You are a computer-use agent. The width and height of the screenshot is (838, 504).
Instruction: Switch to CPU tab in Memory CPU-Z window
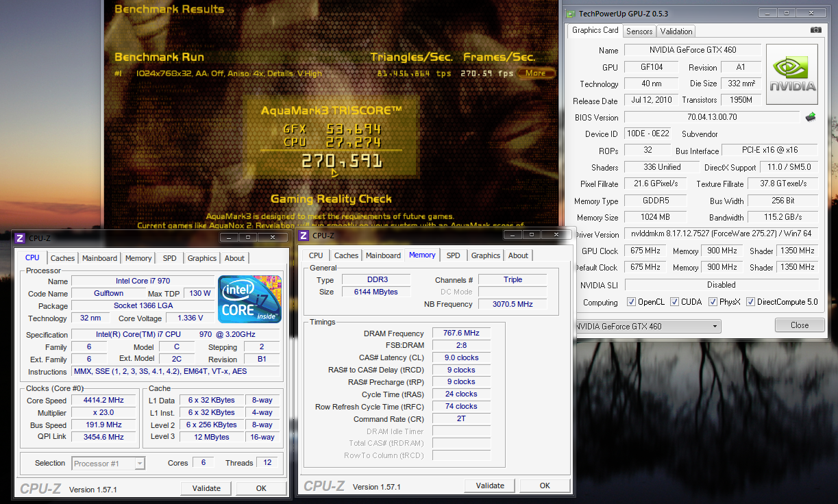316,255
